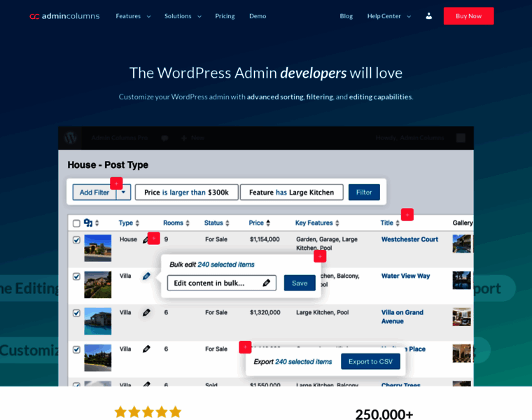Click the red plus hotspot on export popup
Screen dimensions: 532x420
tap(245, 346)
